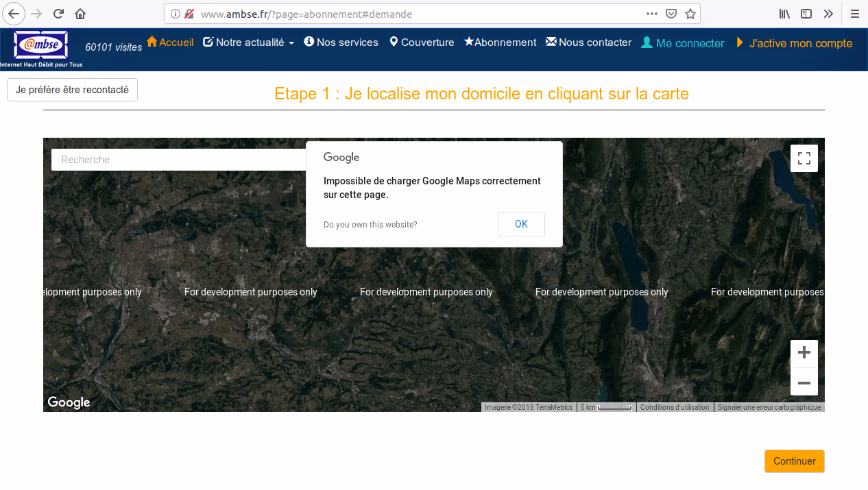Click the Ambse logo
This screenshot has width=868, height=490.
[x=41, y=49]
